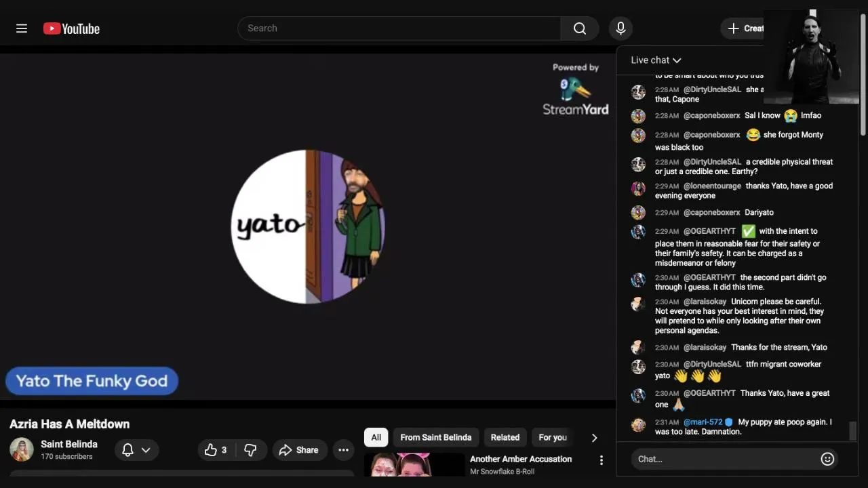This screenshot has height=488, width=868.
Task: Open Another Amber Accusation video title
Action: coord(521,459)
